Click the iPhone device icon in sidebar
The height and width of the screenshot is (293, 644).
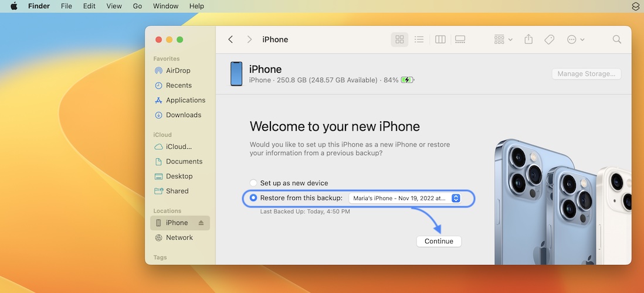[158, 223]
